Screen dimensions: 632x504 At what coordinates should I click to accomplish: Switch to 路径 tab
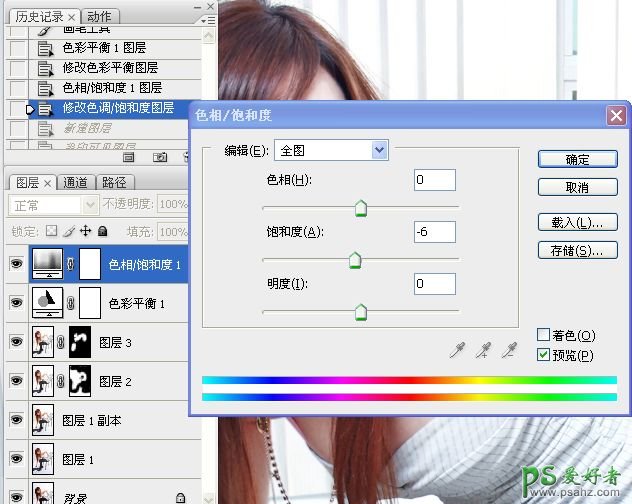pos(114,183)
